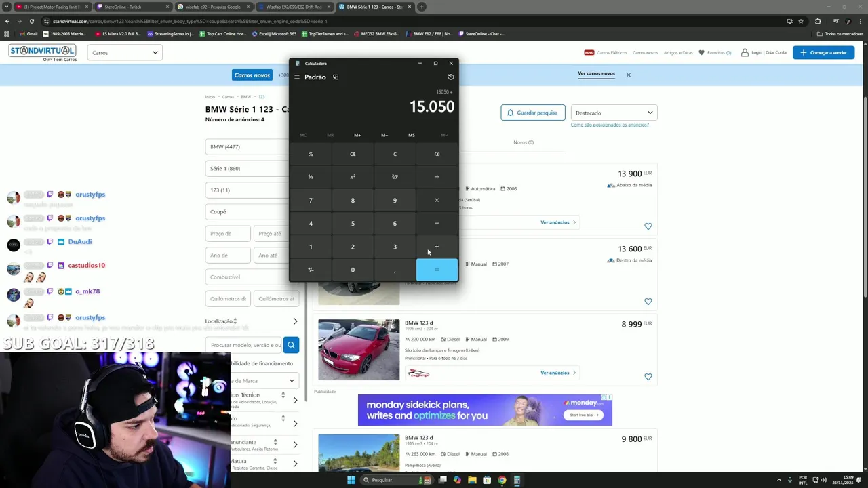Click the calculator plus key

437,247
